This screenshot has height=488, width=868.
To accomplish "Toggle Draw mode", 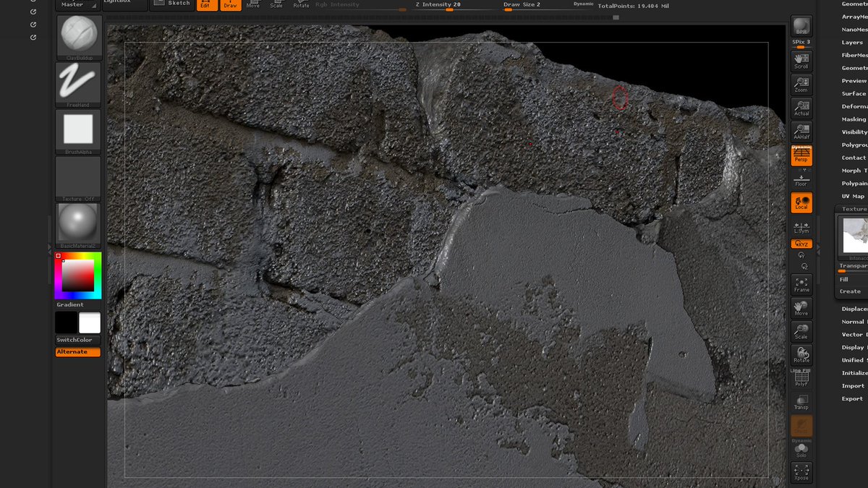I will pos(230,4).
